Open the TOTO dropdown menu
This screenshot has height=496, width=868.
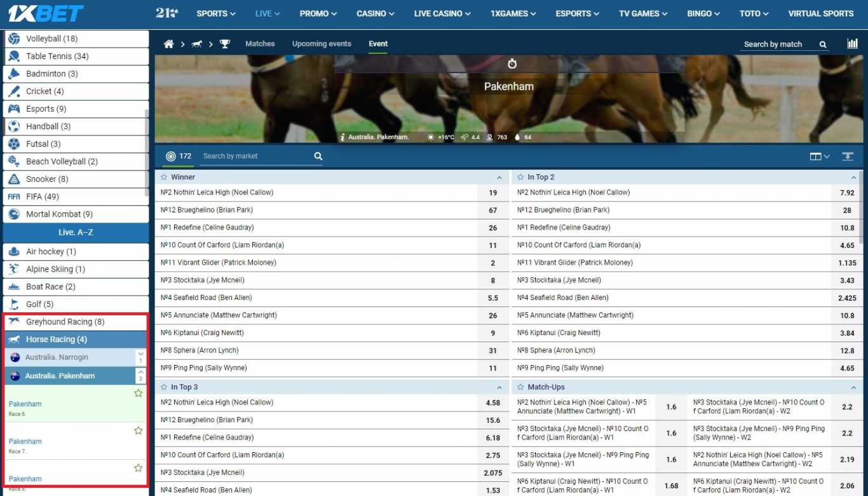(754, 13)
